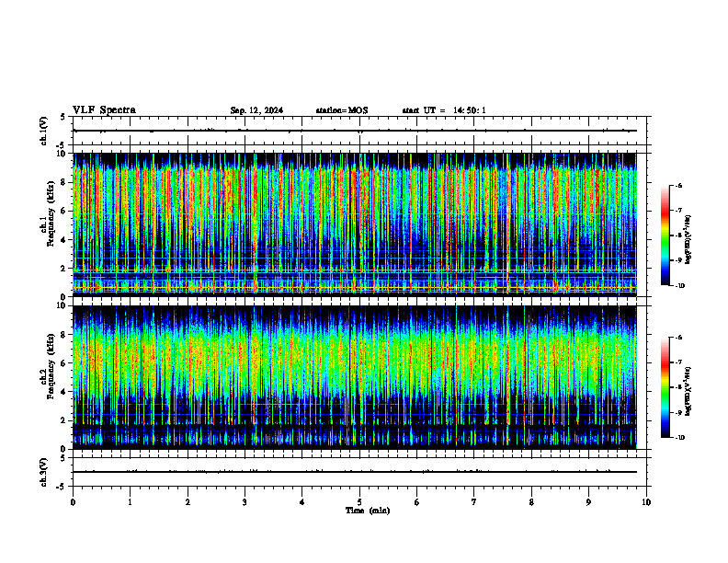This screenshot has height=563, width=728.
Task: Click the time axis tick label "8"
Action: [x=531, y=502]
